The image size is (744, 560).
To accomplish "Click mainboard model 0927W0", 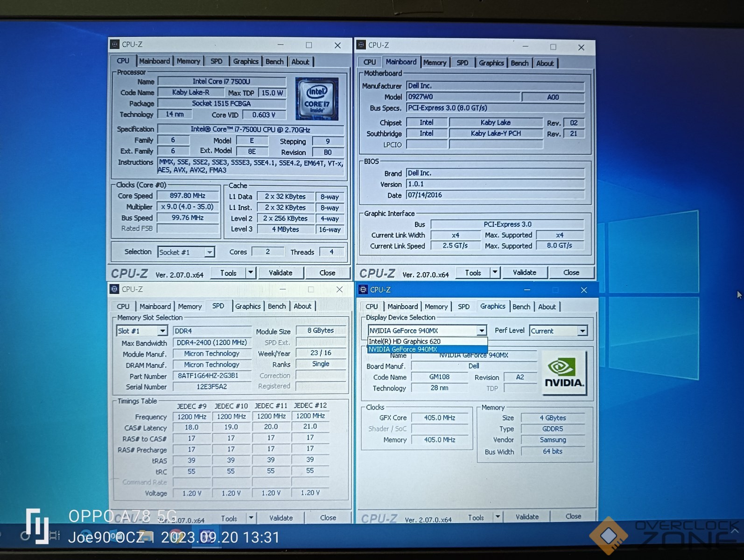I will (463, 97).
